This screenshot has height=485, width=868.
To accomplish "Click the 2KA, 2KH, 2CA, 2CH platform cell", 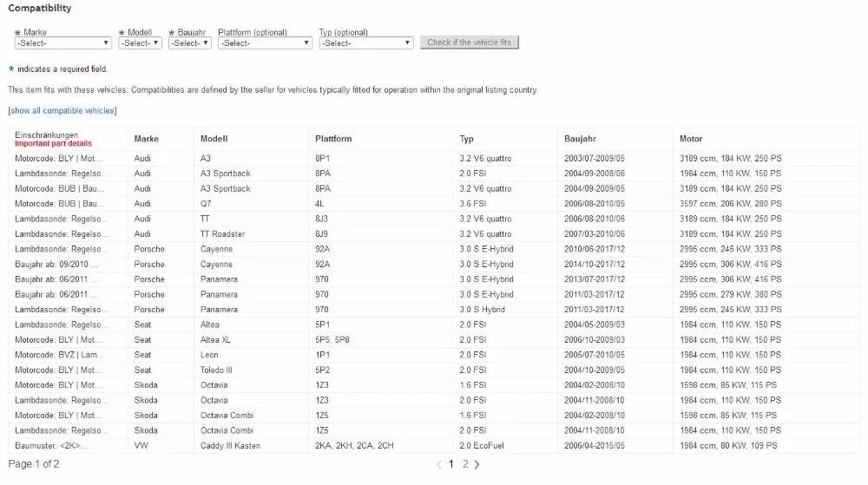I will (354, 446).
